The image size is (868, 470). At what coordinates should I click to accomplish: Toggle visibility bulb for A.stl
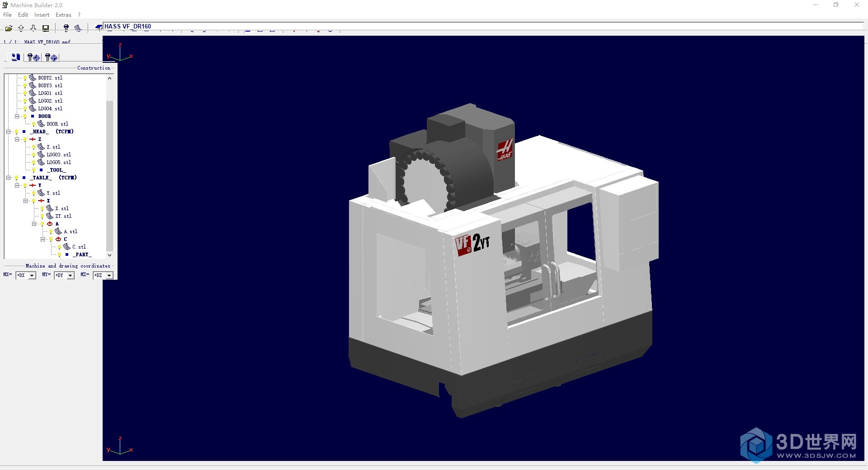(x=51, y=232)
